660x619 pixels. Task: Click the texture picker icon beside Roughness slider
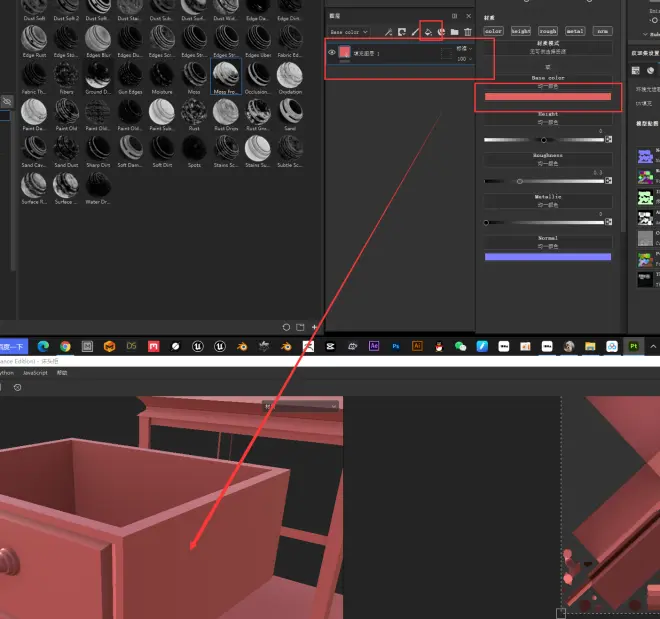(609, 181)
